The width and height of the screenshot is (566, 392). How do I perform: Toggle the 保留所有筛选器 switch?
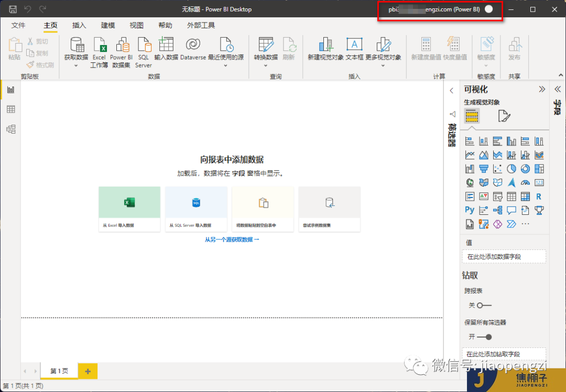tap(484, 337)
